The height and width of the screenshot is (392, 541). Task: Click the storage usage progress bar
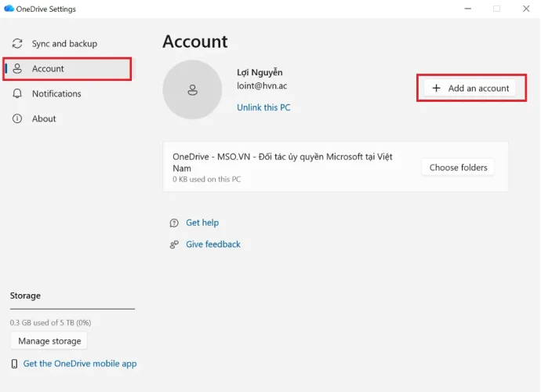coord(72,309)
